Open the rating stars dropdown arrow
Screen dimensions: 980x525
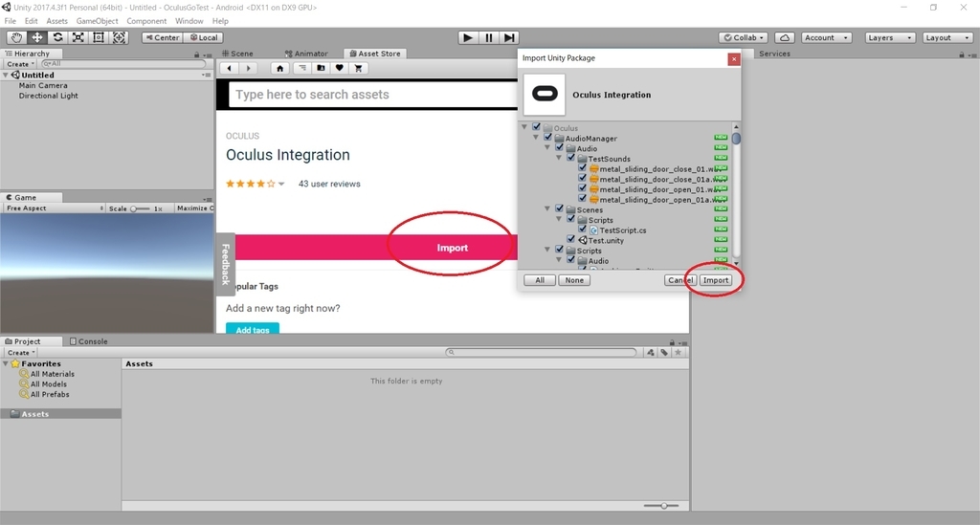(281, 184)
